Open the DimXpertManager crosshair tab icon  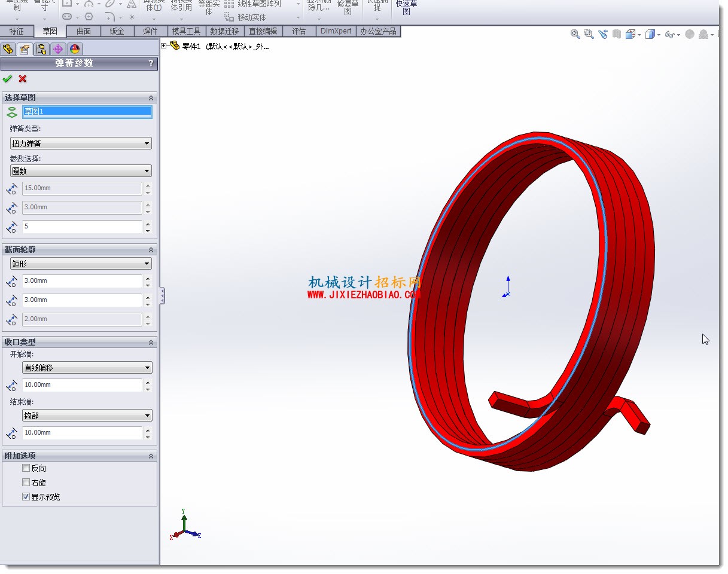pyautogui.click(x=58, y=49)
